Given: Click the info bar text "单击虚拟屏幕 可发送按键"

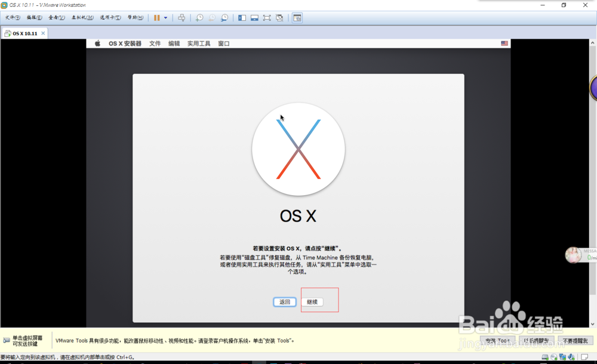Looking at the screenshot, I should tap(27, 341).
